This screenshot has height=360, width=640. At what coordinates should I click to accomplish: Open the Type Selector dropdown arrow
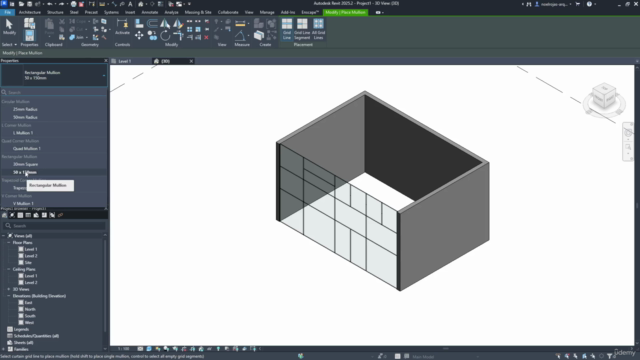point(104,76)
